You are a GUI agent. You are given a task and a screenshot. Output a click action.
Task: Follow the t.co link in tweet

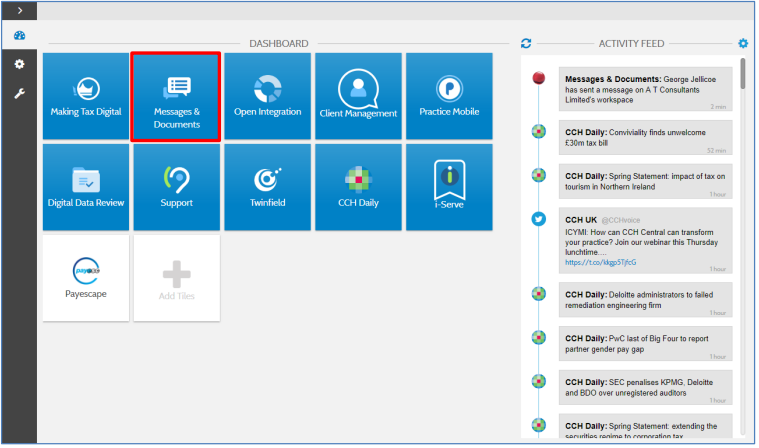click(x=600, y=262)
